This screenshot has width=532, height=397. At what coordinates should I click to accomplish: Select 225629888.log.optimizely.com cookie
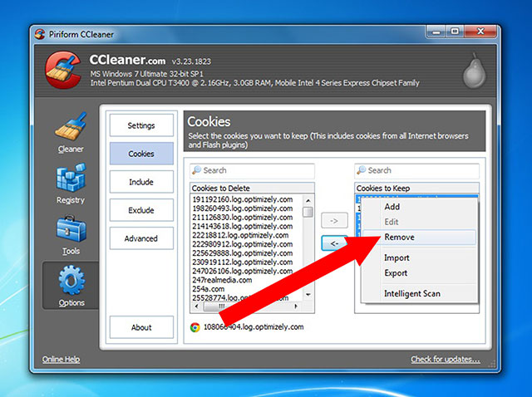pyautogui.click(x=243, y=253)
